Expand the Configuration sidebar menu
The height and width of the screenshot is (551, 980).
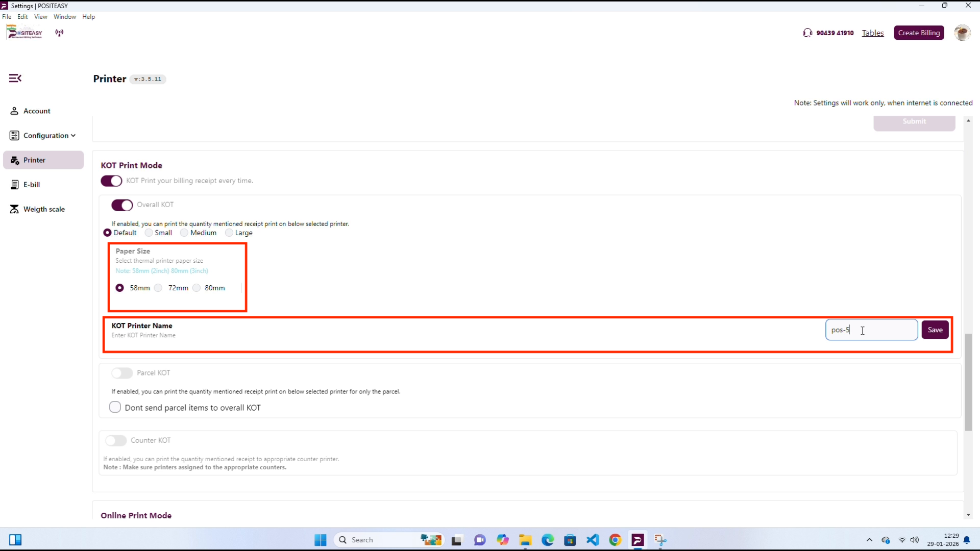pyautogui.click(x=46, y=135)
